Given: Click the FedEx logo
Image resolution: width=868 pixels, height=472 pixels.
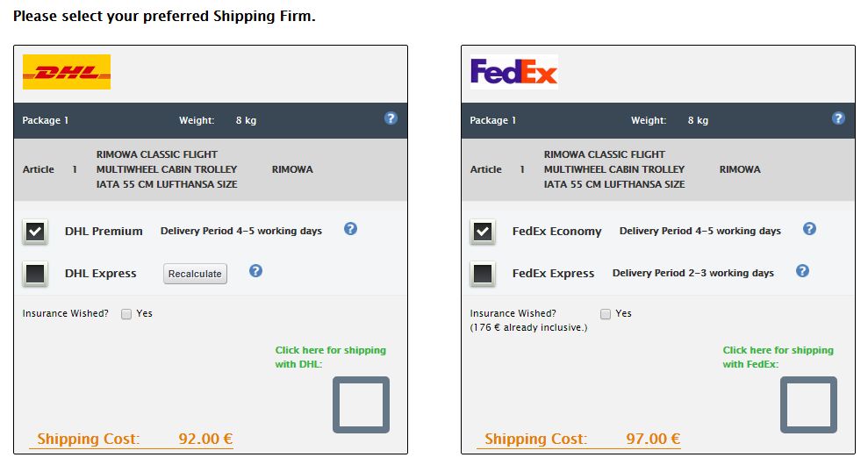Looking at the screenshot, I should click(513, 72).
